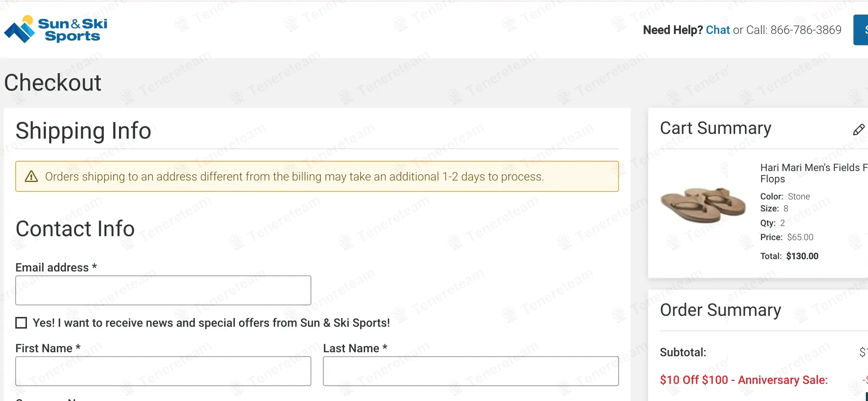
Task: Check the news and special offers checkbox
Action: (21, 323)
